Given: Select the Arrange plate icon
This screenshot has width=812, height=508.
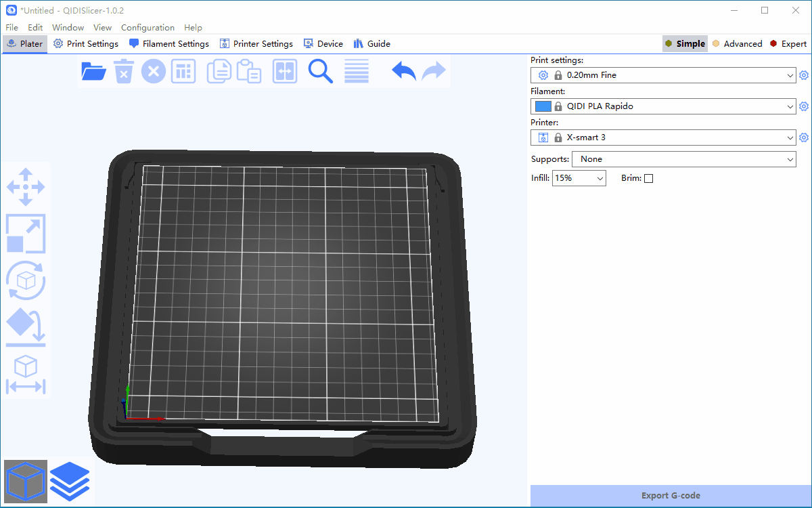Looking at the screenshot, I should 183,71.
